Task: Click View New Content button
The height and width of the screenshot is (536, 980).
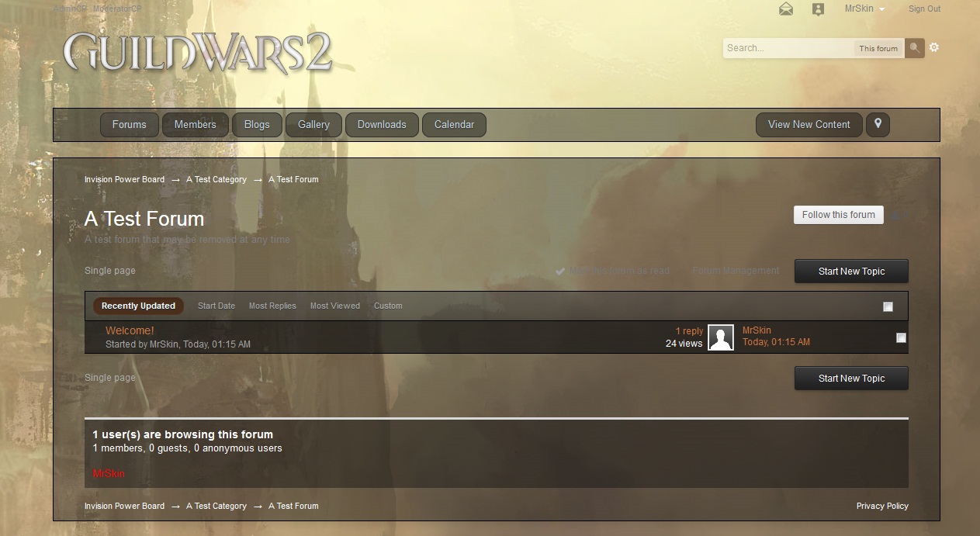Action: (809, 124)
